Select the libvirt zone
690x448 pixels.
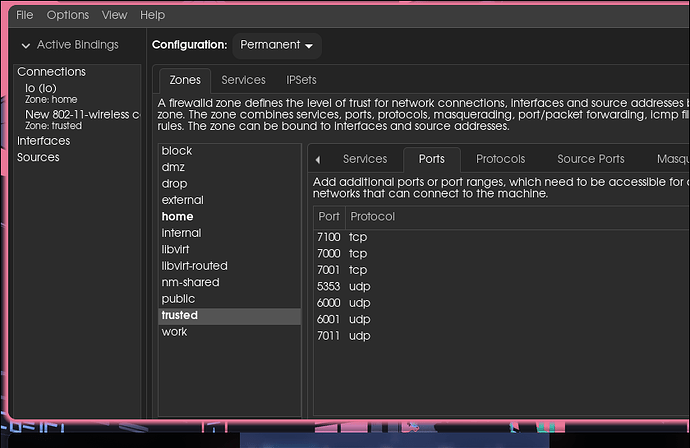coord(229,250)
